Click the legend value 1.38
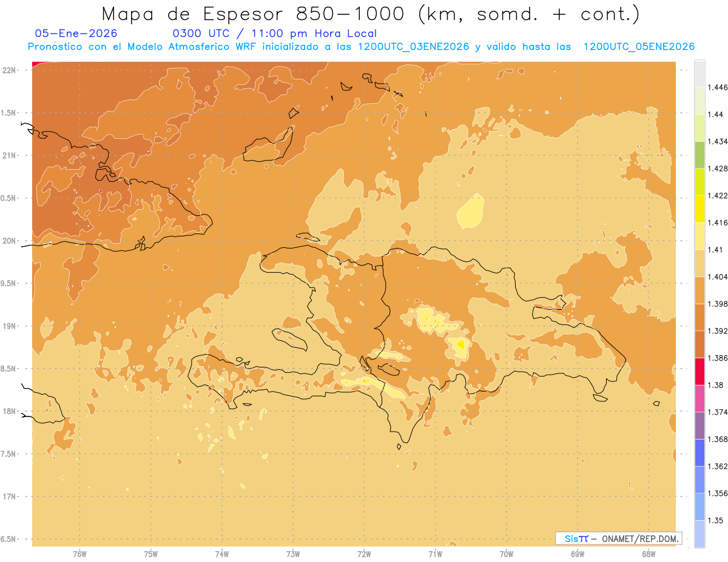The image size is (728, 562). coord(715,386)
